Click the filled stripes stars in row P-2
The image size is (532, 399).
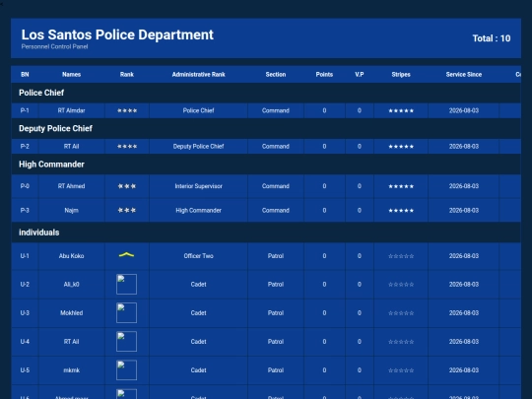point(401,147)
